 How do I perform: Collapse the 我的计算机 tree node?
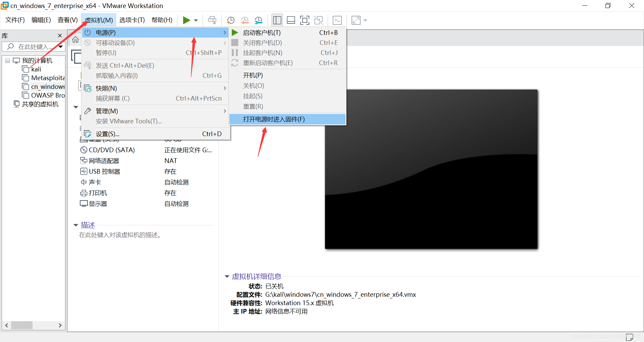(7, 61)
